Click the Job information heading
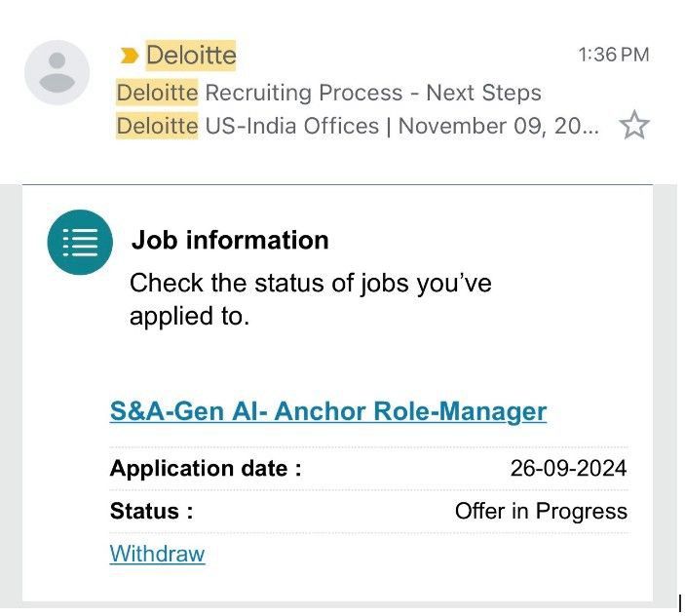This screenshot has height=616, width=685. coord(230,240)
